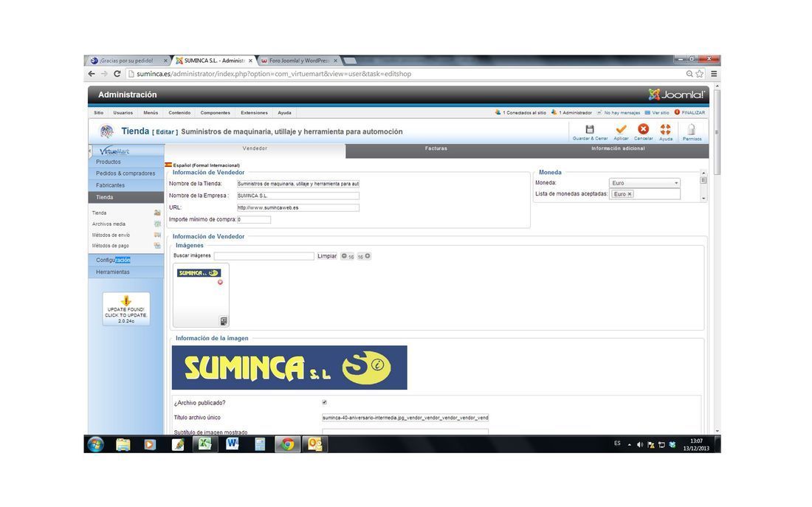
Task: Open the Ayuda help toolbar icon
Action: 665,129
